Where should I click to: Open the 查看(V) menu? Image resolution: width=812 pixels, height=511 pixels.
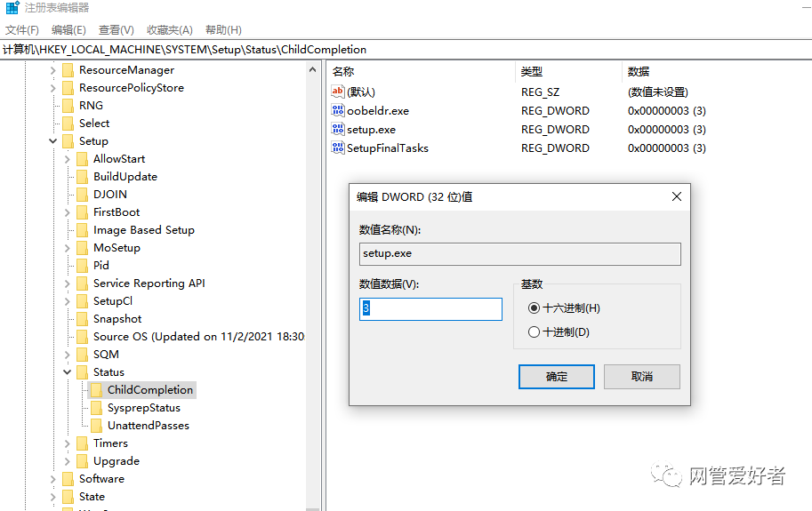click(116, 30)
